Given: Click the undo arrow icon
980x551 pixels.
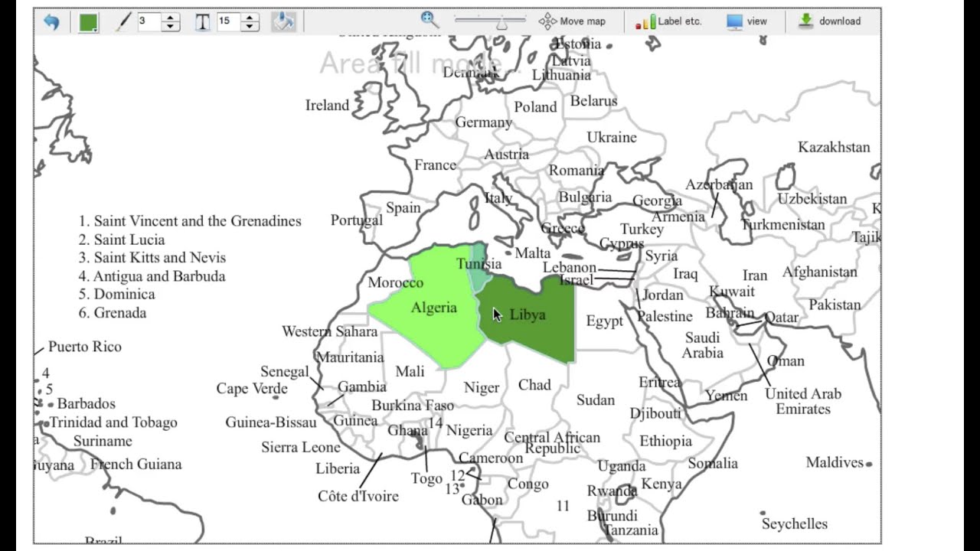Looking at the screenshot, I should click(51, 21).
